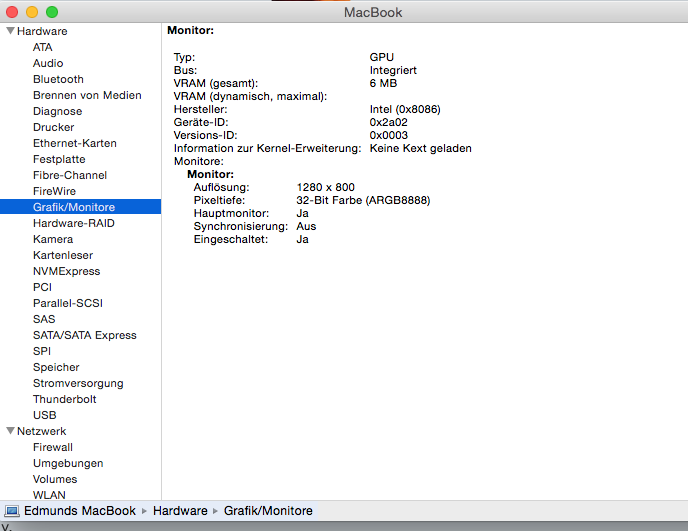The width and height of the screenshot is (688, 531).
Task: Click the Keine Kext geladen value
Action: pyautogui.click(x=420, y=148)
